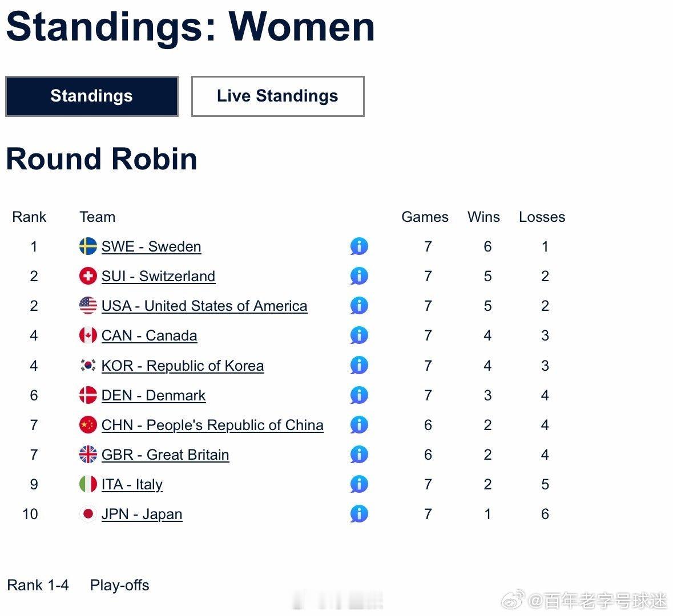Go to CAN - Canada team page
The height and width of the screenshot is (616, 673).
(x=149, y=335)
